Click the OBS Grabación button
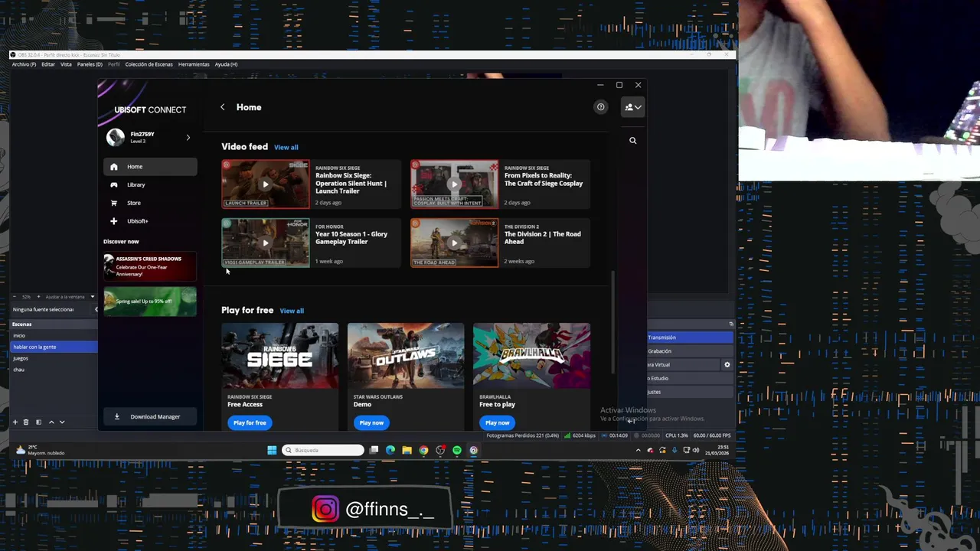Viewport: 980px width, 551px height. click(x=690, y=351)
